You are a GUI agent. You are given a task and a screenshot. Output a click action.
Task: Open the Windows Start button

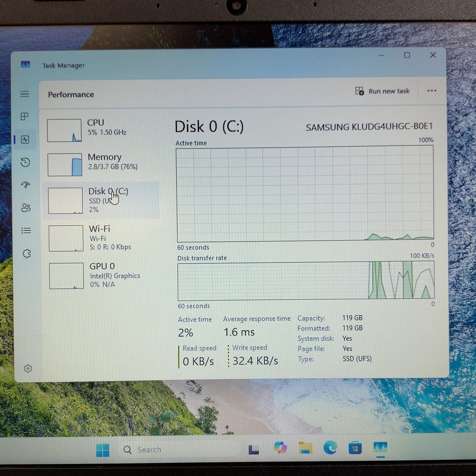[x=103, y=450]
